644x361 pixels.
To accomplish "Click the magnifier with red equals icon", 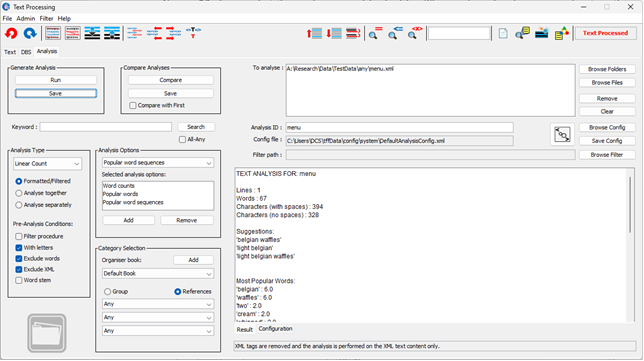I will [x=375, y=33].
